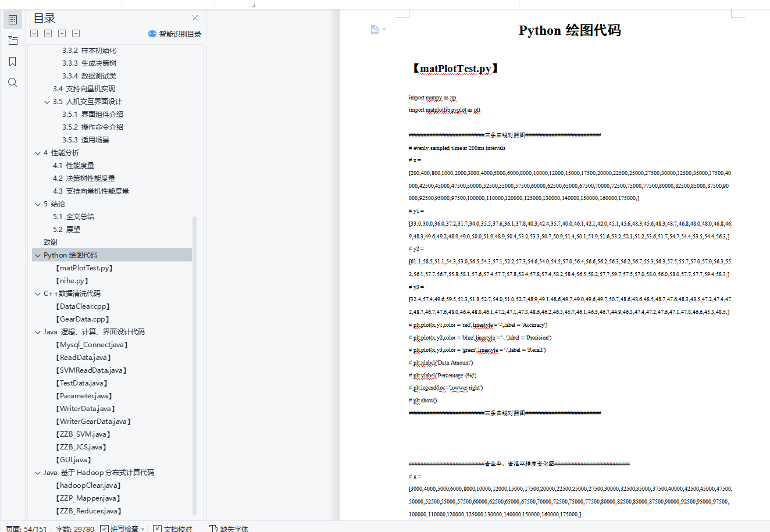The height and width of the screenshot is (532, 770).
Task: Click the collapse-all up chevron button
Action: click(x=48, y=34)
